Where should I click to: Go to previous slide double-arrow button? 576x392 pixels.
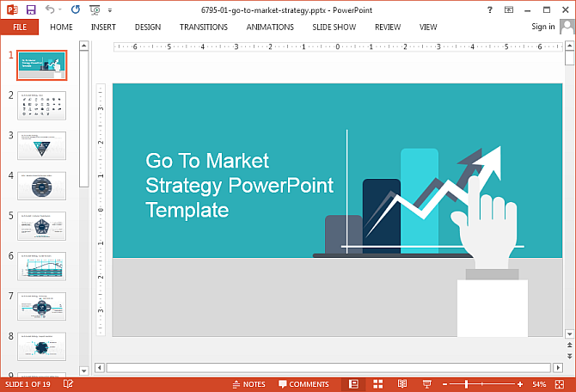tap(569, 345)
